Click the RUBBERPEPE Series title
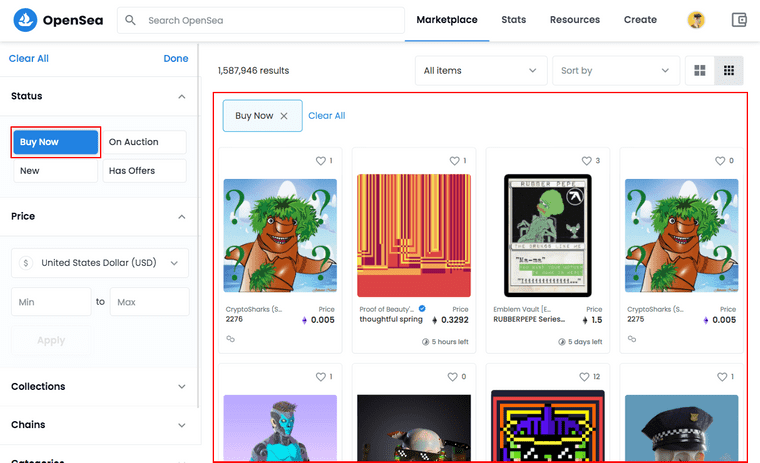This screenshot has height=463, width=760. (529, 319)
